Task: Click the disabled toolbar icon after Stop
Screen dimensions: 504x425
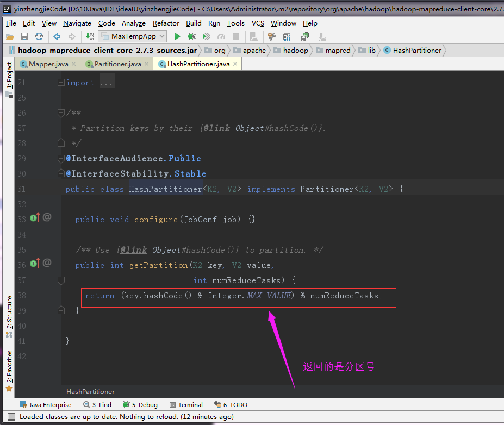Action: click(x=254, y=36)
